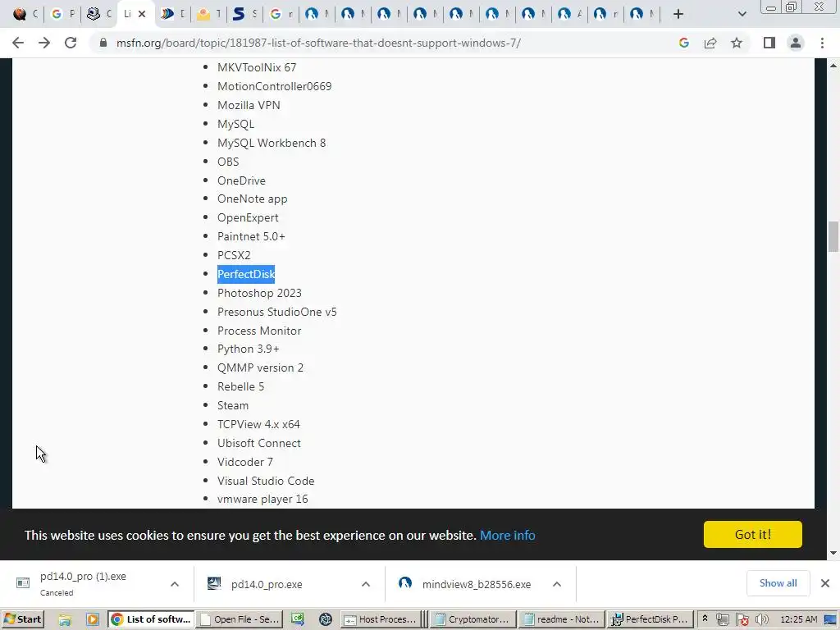
Task: Expand the tab search dropdown
Action: [742, 14]
